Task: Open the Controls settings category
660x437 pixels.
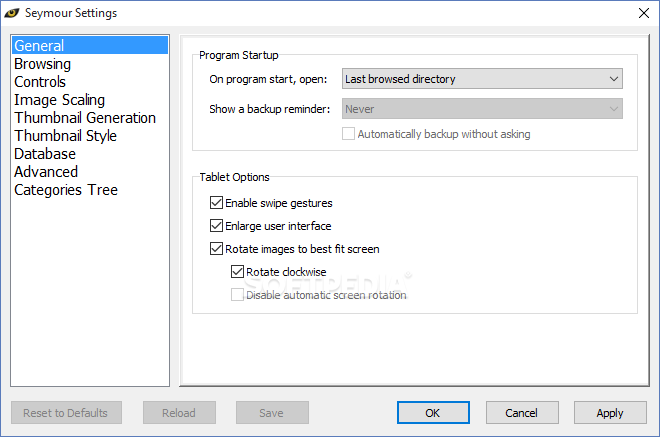Action: coord(90,82)
